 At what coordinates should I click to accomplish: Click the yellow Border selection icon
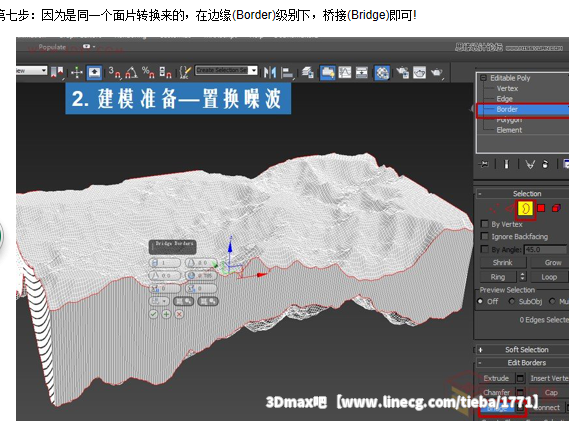click(x=526, y=209)
